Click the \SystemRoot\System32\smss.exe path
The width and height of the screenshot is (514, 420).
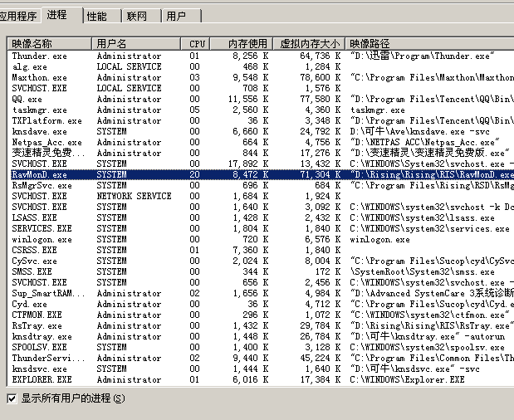tap(422, 272)
